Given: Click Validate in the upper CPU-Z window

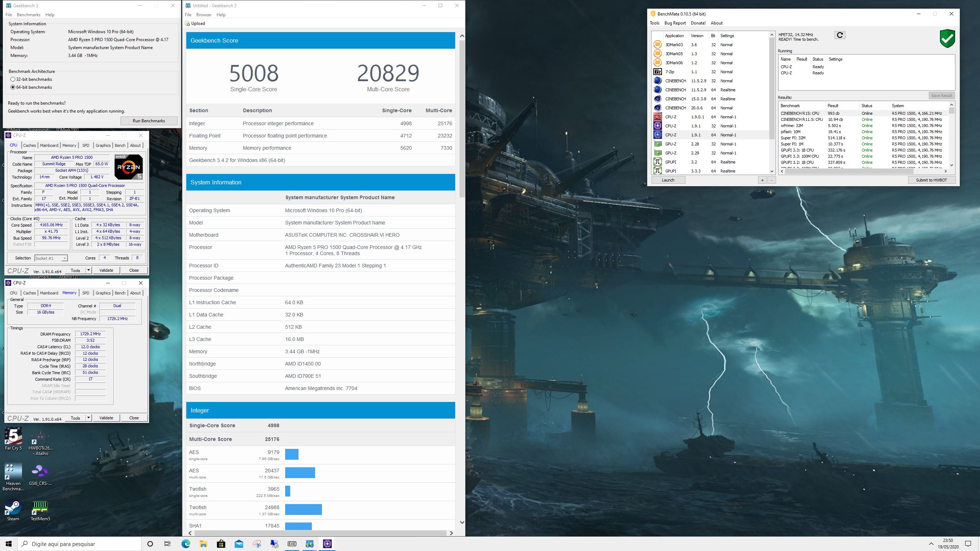Looking at the screenshot, I should point(106,270).
